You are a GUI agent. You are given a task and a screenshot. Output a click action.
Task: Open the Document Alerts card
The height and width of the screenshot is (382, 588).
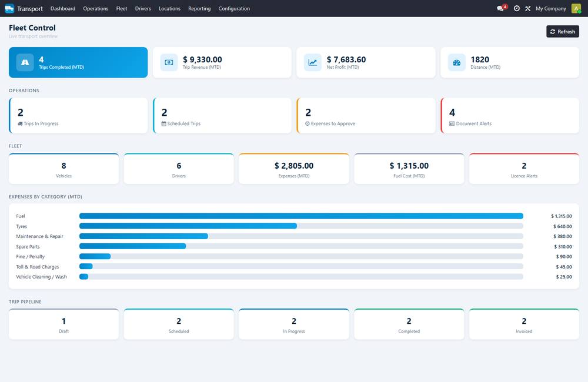[510, 115]
